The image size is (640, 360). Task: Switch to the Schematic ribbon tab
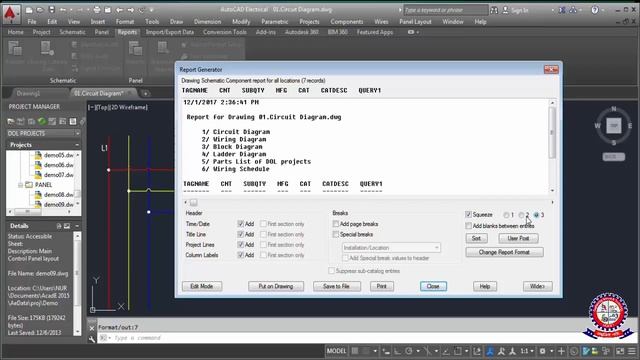pyautogui.click(x=72, y=32)
